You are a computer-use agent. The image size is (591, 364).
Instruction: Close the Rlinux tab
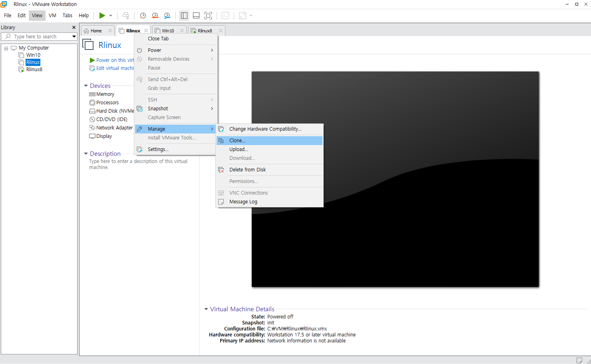pyautogui.click(x=146, y=31)
